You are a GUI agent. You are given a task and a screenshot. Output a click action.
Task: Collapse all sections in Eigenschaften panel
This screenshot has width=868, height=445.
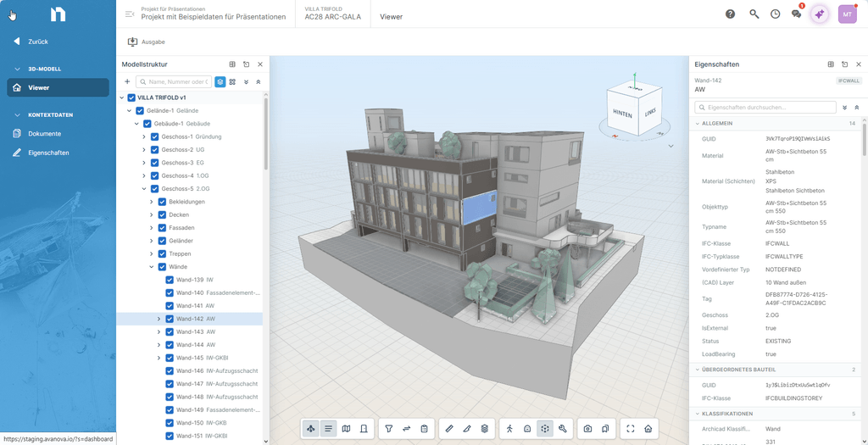point(856,108)
